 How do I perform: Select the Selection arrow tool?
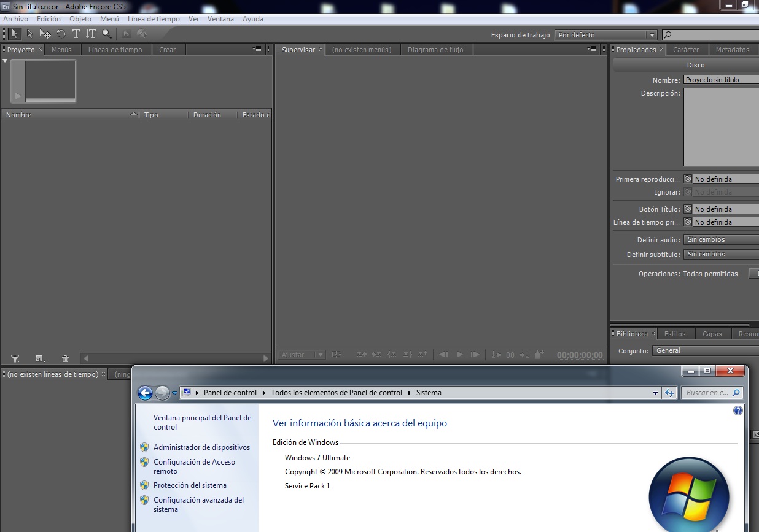(x=15, y=34)
